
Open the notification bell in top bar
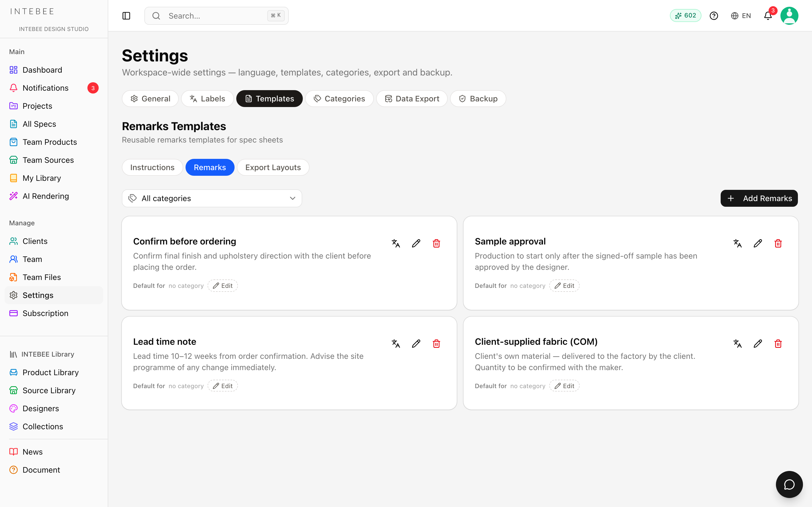pyautogui.click(x=768, y=16)
